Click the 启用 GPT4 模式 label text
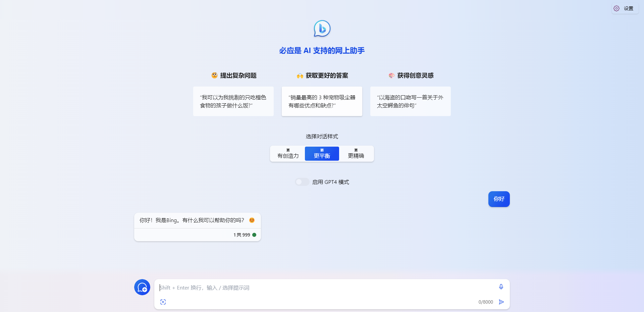The width and height of the screenshot is (644, 312). (331, 182)
